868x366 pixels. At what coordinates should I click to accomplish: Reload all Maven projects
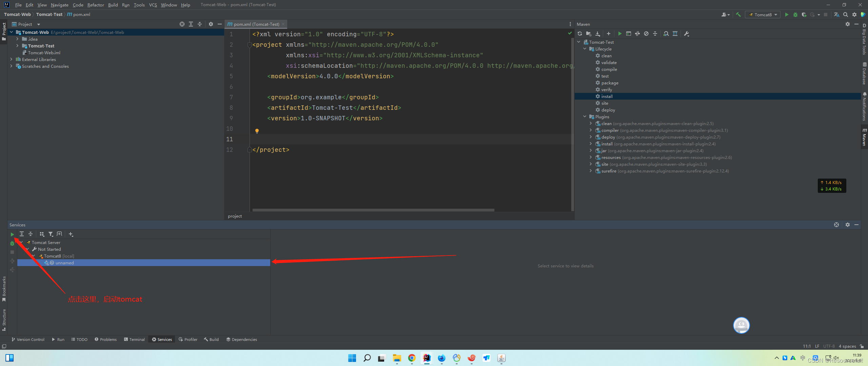pos(580,34)
